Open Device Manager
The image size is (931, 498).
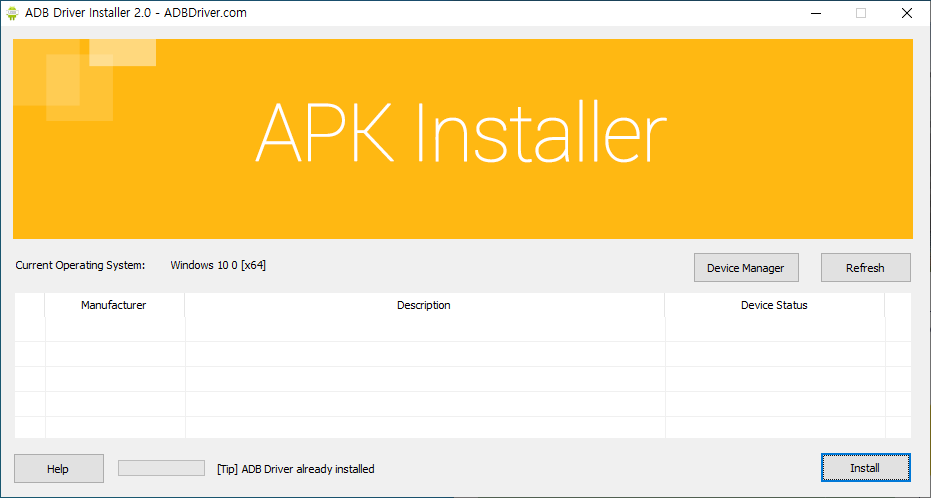(x=746, y=268)
